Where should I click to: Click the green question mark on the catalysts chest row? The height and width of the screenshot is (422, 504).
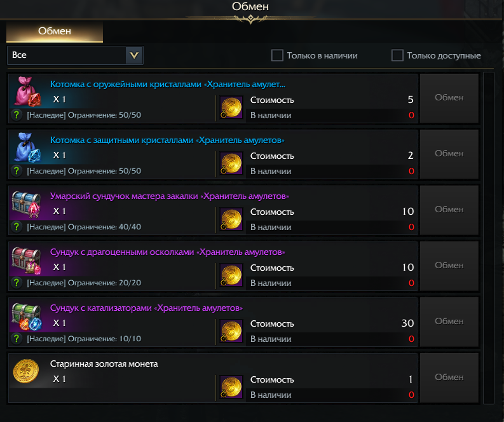(17, 339)
